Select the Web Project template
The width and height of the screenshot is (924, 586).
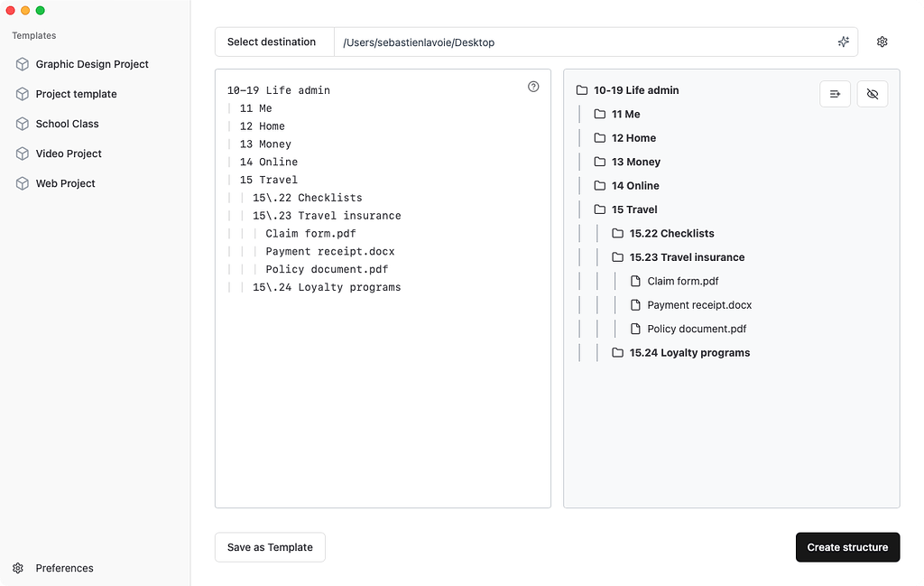(x=64, y=183)
